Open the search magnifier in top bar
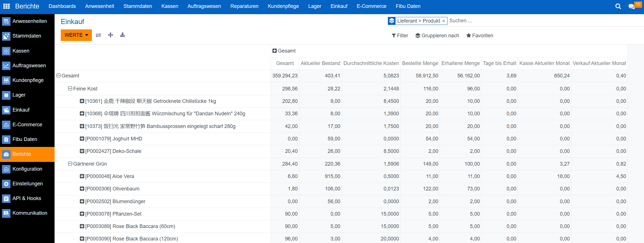 click(x=618, y=6)
